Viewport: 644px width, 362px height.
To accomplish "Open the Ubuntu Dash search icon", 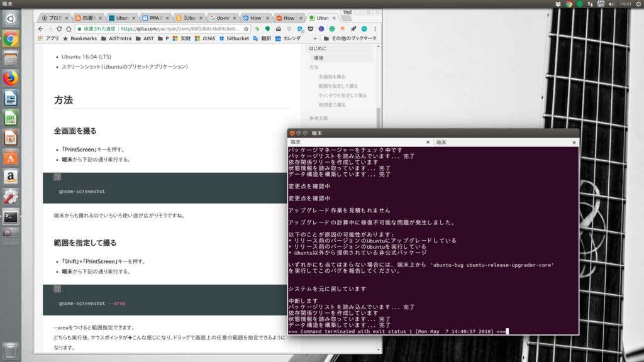I will pyautogui.click(x=10, y=19).
